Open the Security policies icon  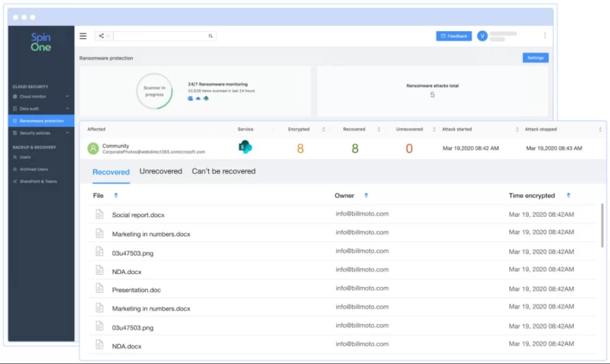pyautogui.click(x=15, y=133)
